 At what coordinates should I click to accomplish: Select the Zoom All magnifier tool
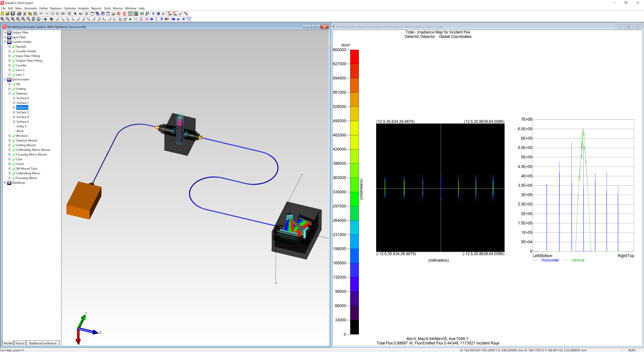[x=18, y=19]
